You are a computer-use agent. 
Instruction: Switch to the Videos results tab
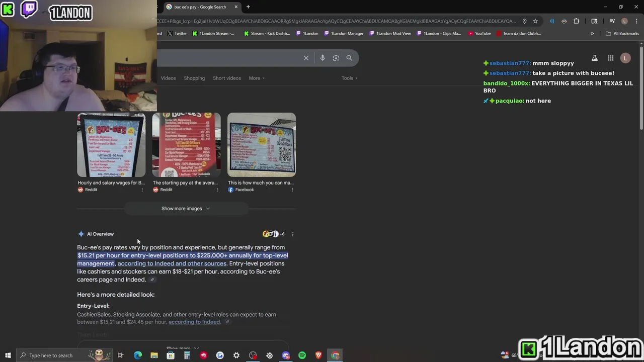pyautogui.click(x=168, y=78)
